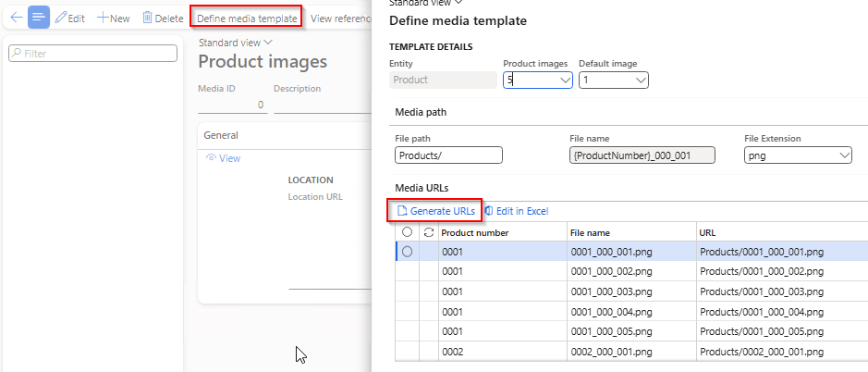This screenshot has width=868, height=372.
Task: Click the View eye link in General
Action: (223, 158)
